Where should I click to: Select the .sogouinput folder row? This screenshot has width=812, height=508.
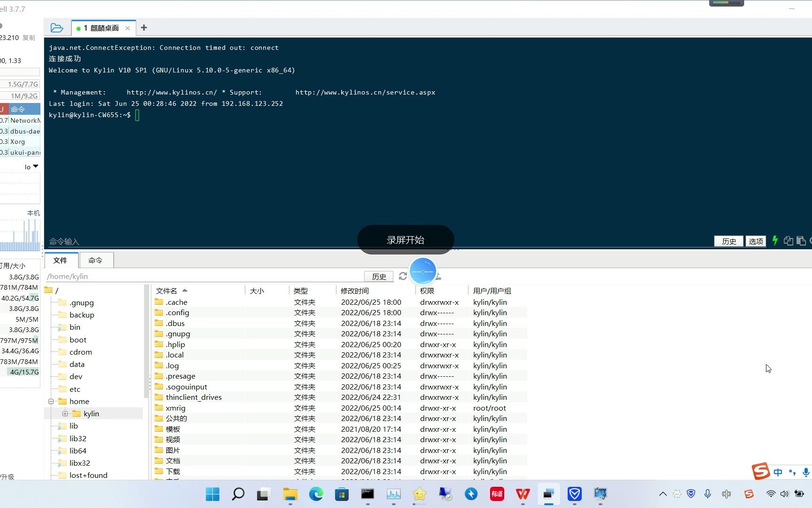click(340, 387)
